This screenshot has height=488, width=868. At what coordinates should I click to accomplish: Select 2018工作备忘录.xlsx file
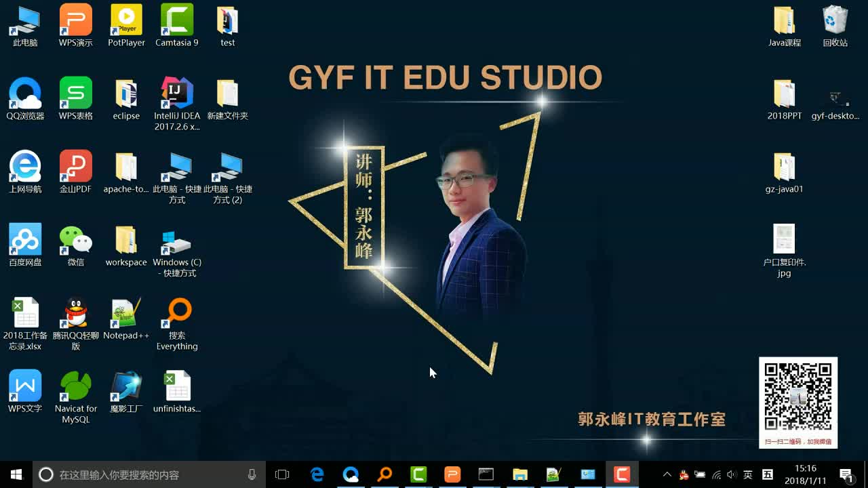click(25, 324)
